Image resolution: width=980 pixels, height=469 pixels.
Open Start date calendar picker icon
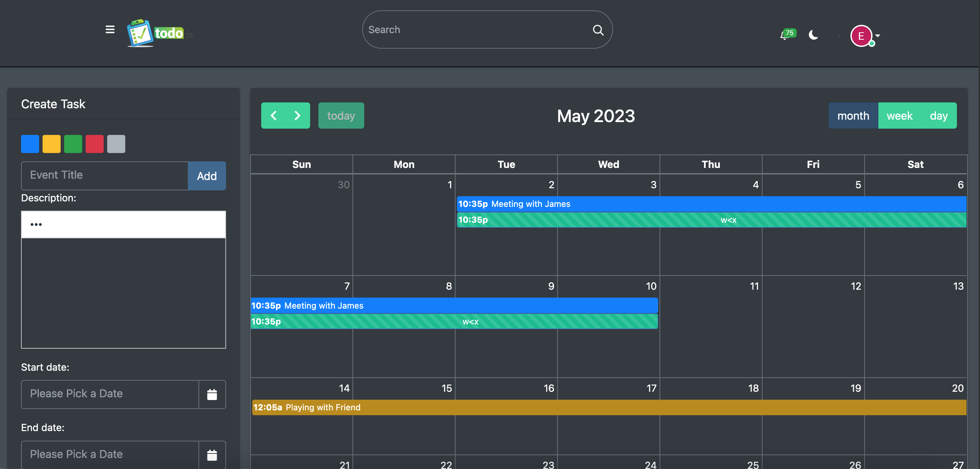tap(212, 395)
